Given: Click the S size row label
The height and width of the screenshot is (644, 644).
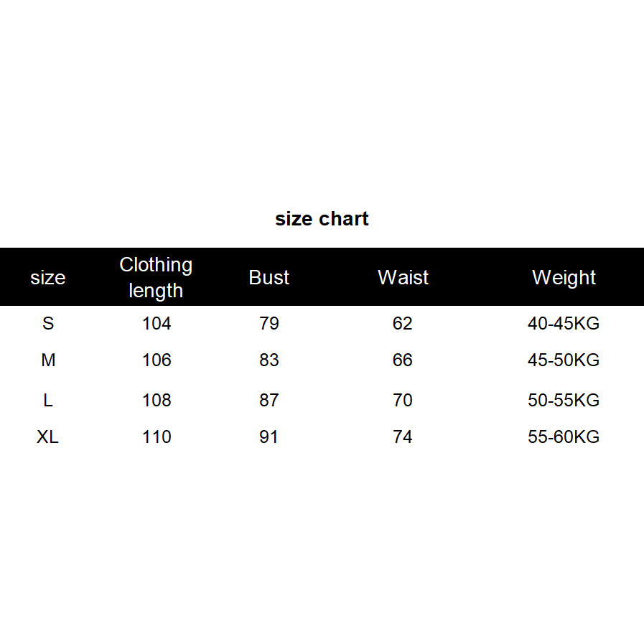Looking at the screenshot, I should pyautogui.click(x=48, y=324).
